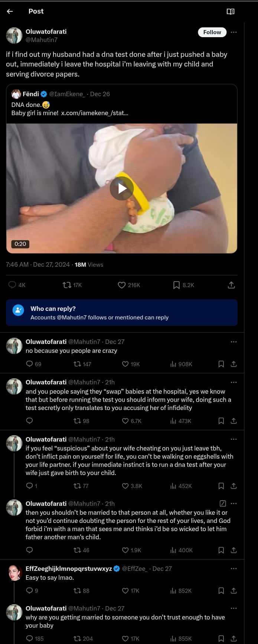258x644 pixels.
Task: Click the Follow button for Oluwatofarati
Action: coord(212,32)
